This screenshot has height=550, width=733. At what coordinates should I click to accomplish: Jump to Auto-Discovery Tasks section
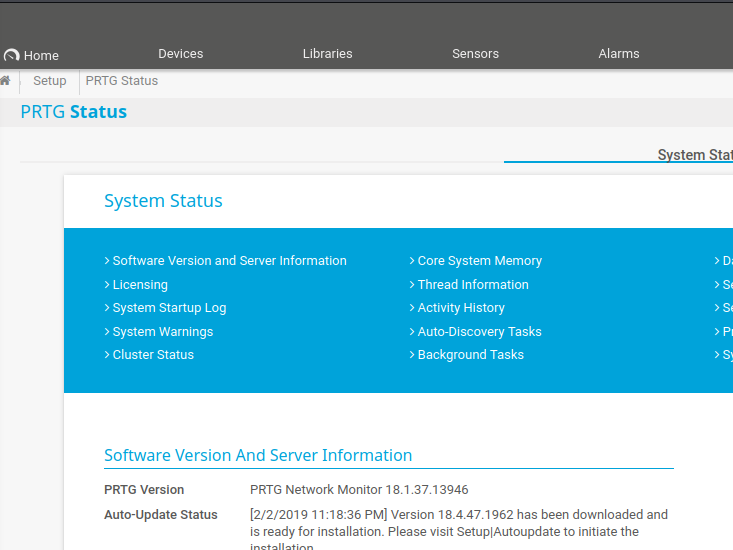[479, 332]
